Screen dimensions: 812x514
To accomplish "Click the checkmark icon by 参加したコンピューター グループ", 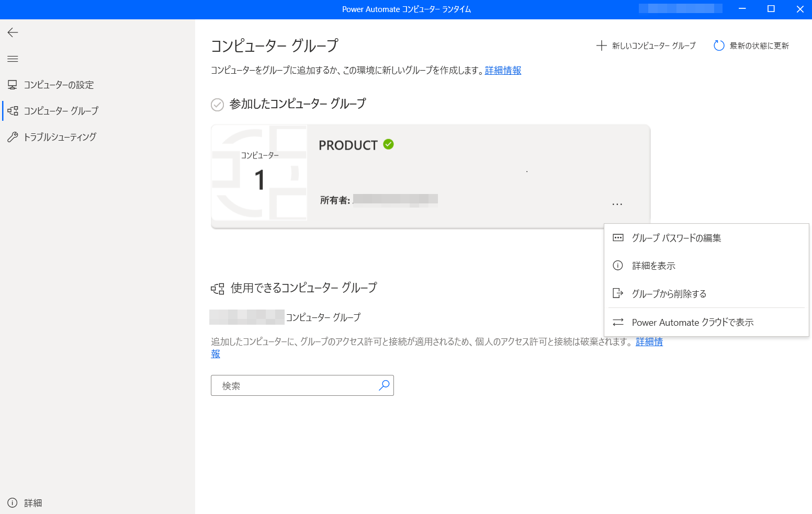I will [217, 105].
